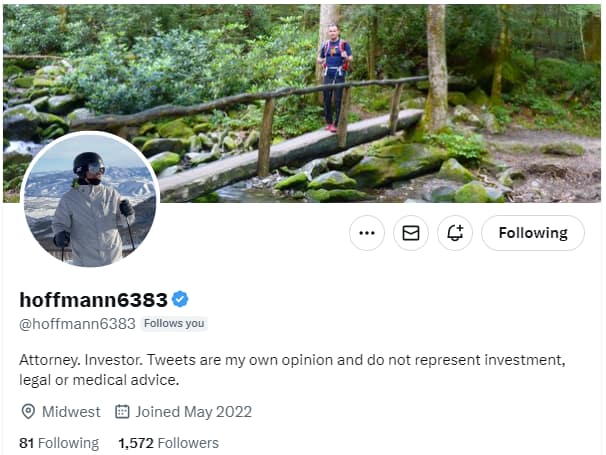
Task: Select the Midwest location text
Action: (71, 411)
